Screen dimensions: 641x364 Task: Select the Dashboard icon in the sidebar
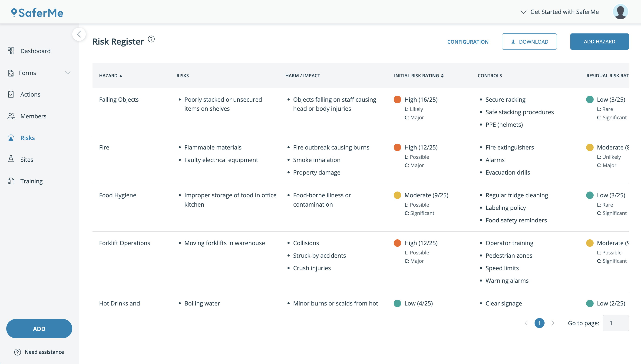tap(11, 51)
